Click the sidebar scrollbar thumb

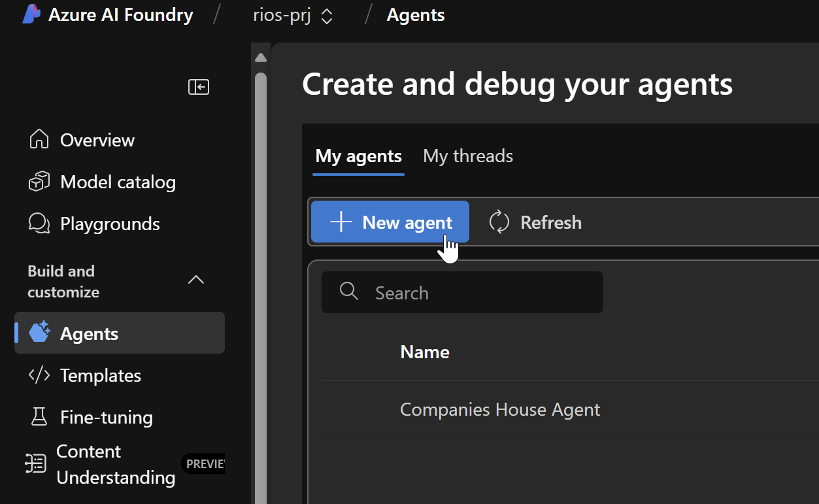click(x=261, y=288)
